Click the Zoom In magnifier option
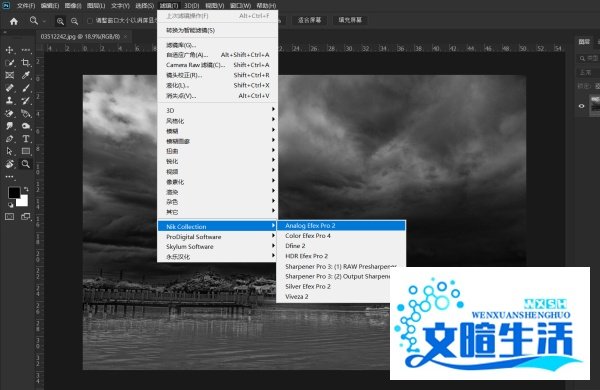 60,21
